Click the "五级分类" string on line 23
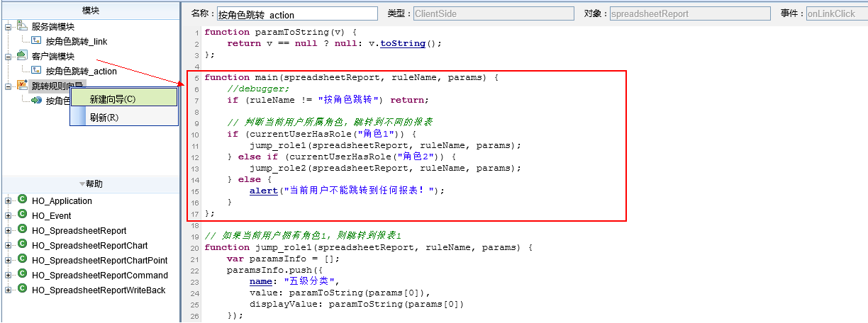The height and width of the screenshot is (323, 868). tap(311, 281)
